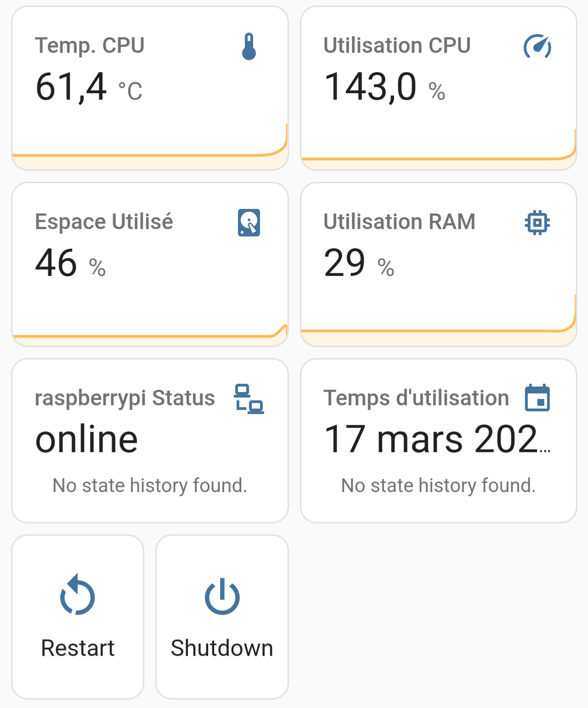Click the hard disk icon on Espace Utilisé
Viewport: 588px width, 708px height.
pos(249,223)
